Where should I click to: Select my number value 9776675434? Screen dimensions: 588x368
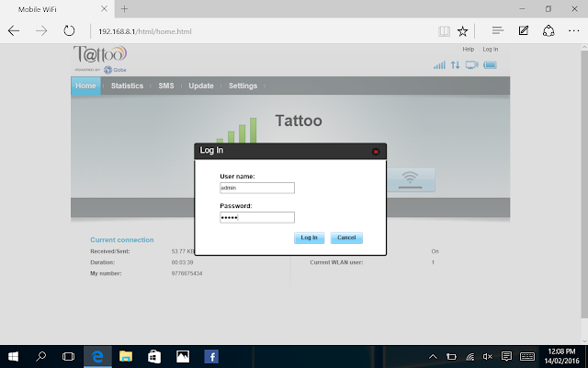coord(187,273)
